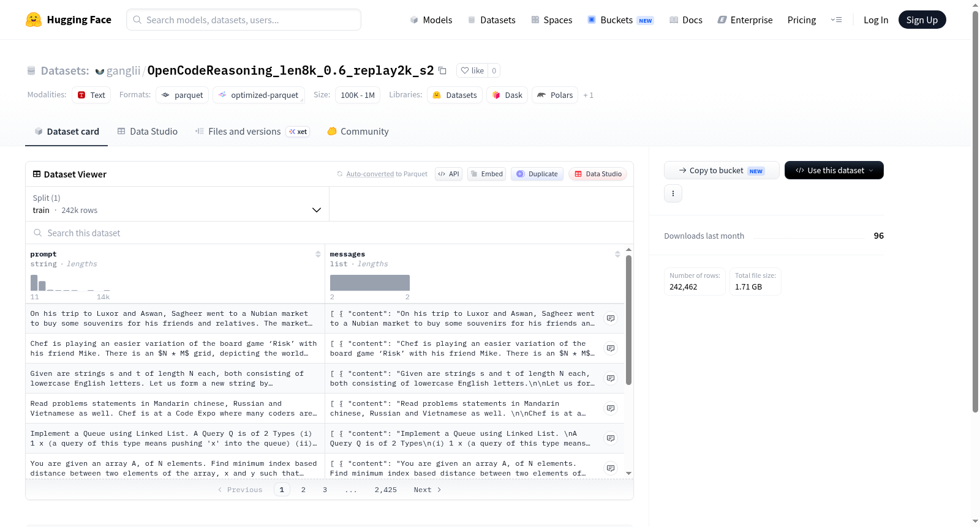This screenshot has height=527, width=980.
Task: Click the messages lengths histogram bar
Action: [x=370, y=283]
